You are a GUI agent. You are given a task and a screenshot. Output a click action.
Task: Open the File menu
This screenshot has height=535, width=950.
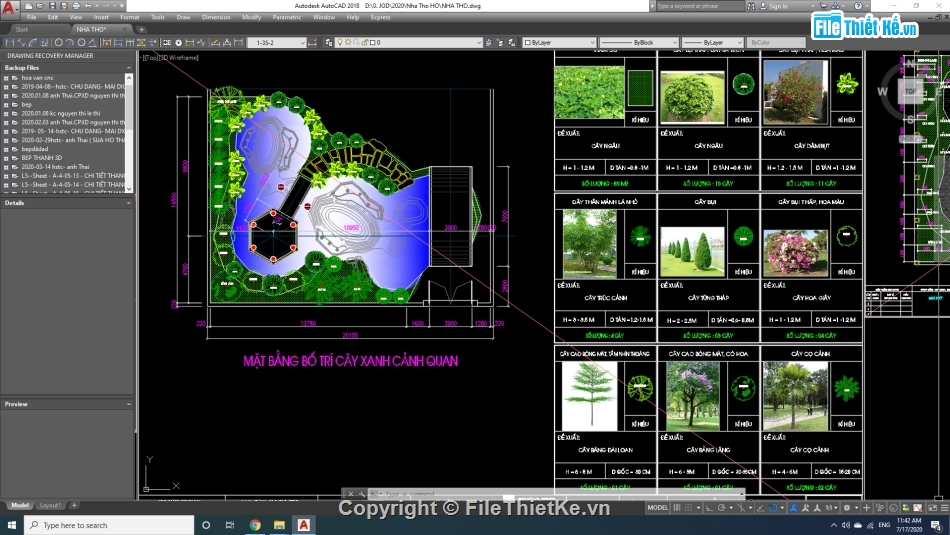point(32,18)
